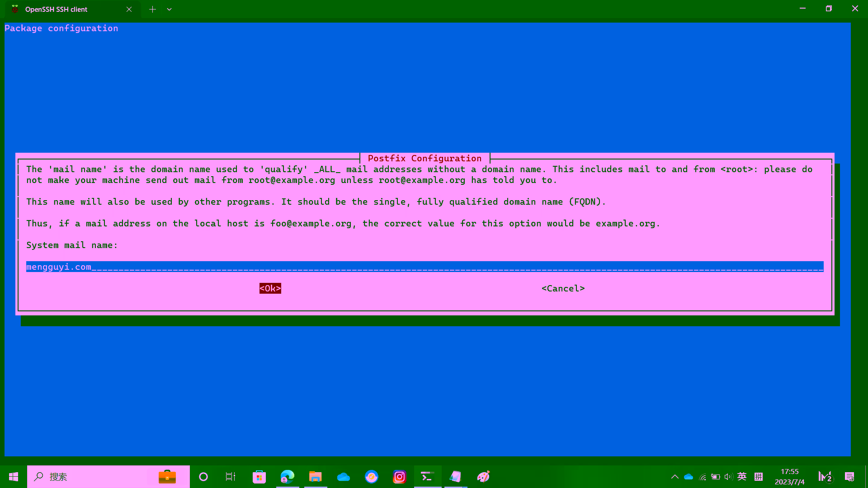Open Instagram app from taskbar

(x=400, y=477)
